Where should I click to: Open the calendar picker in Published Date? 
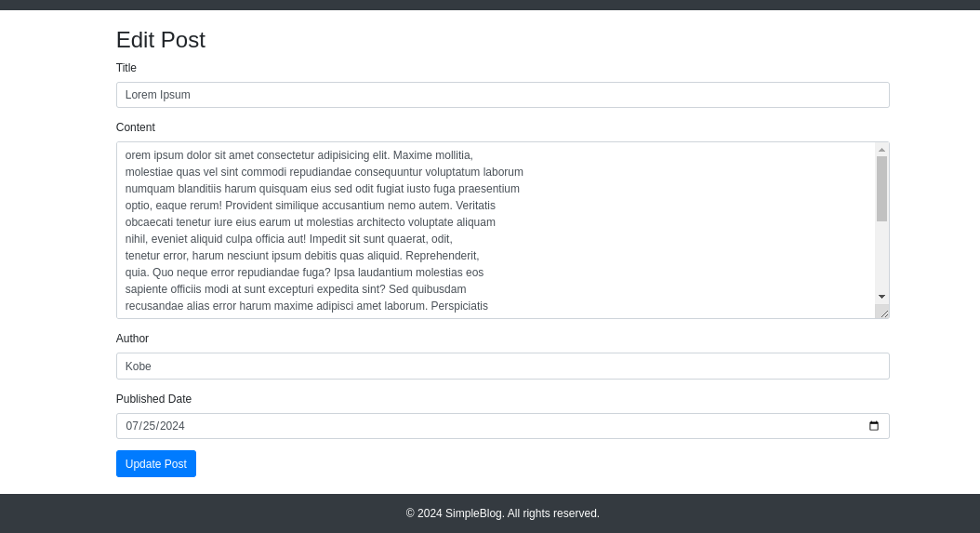[x=874, y=426]
